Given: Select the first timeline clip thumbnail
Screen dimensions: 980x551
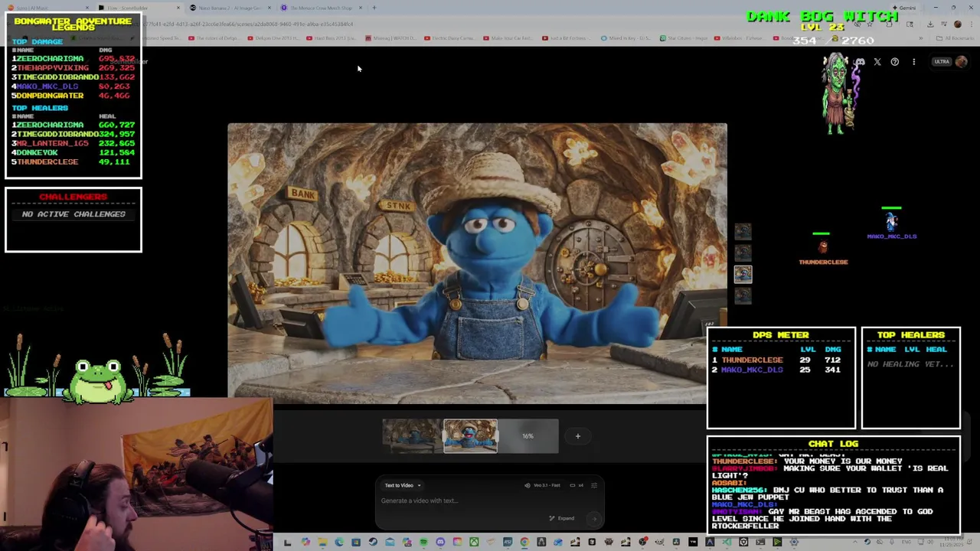Looking at the screenshot, I should (x=413, y=436).
